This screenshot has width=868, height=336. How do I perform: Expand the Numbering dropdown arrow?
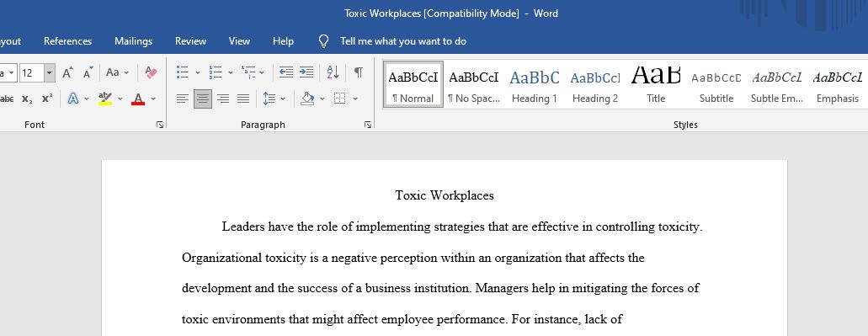231,72
